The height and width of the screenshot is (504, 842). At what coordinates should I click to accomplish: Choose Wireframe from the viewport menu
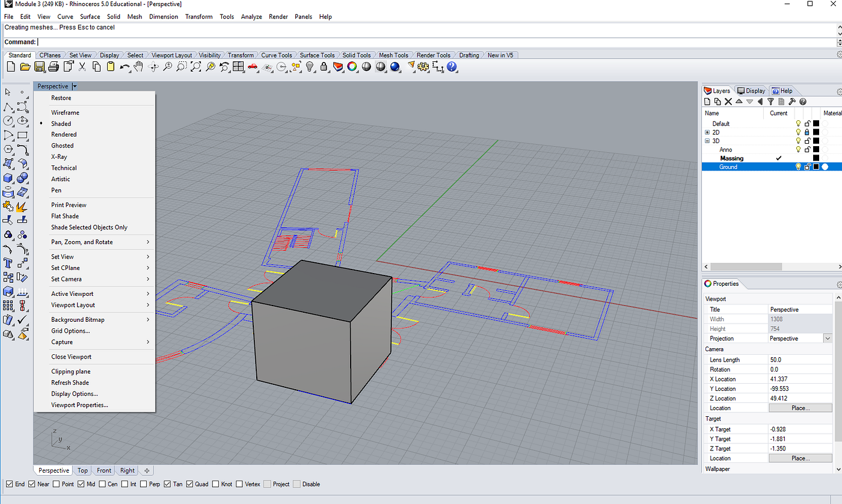click(x=65, y=112)
